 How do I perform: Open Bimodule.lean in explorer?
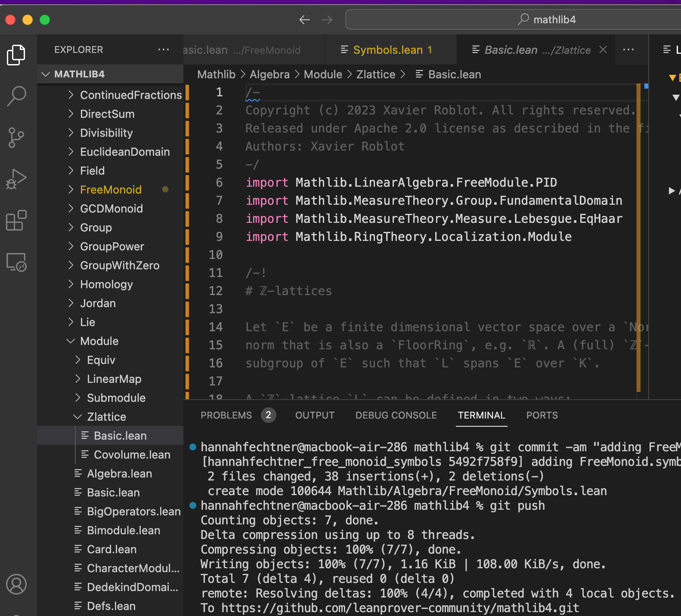pyautogui.click(x=110, y=530)
